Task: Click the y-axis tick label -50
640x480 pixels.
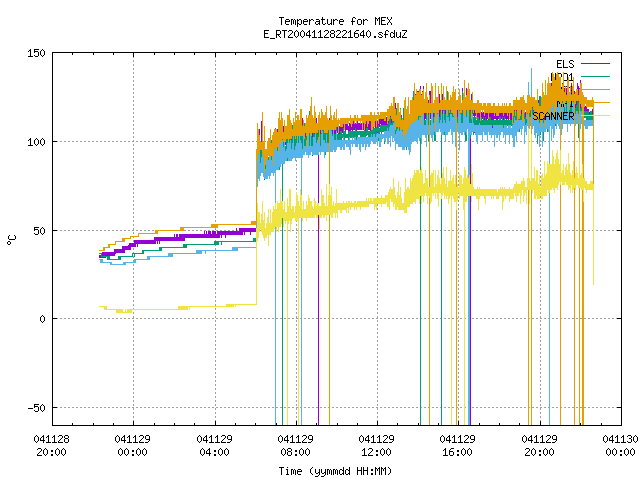Action: (36, 408)
